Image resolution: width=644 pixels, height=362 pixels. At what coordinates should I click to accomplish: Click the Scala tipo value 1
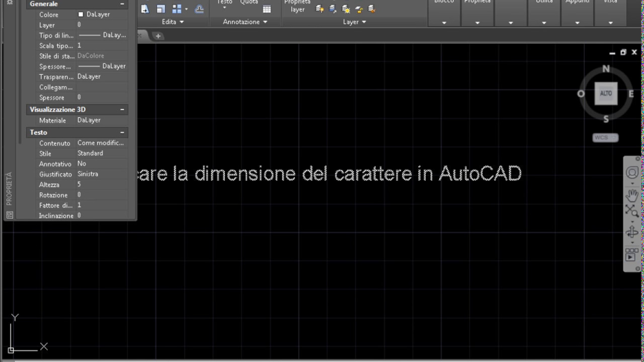102,46
